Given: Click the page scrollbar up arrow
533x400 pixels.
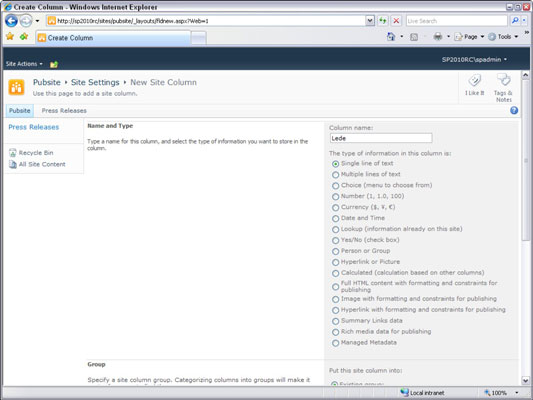Looking at the screenshot, I should pyautogui.click(x=525, y=75).
